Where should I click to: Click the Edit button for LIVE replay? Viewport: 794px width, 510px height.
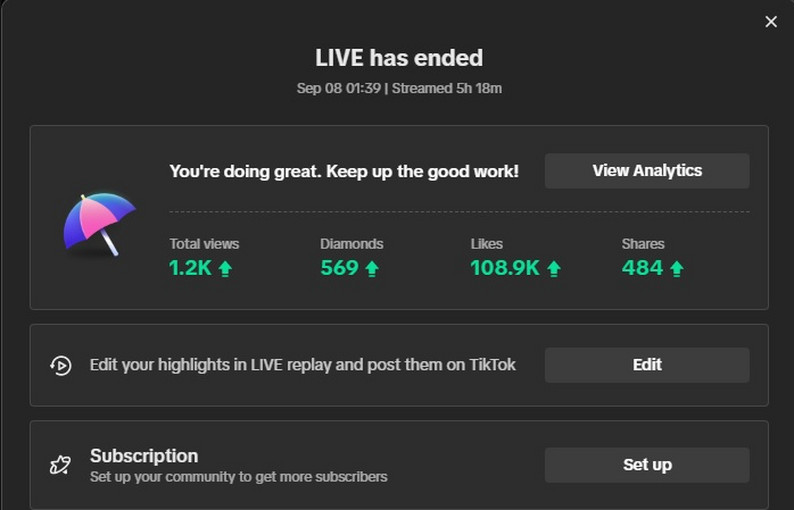[x=647, y=365]
